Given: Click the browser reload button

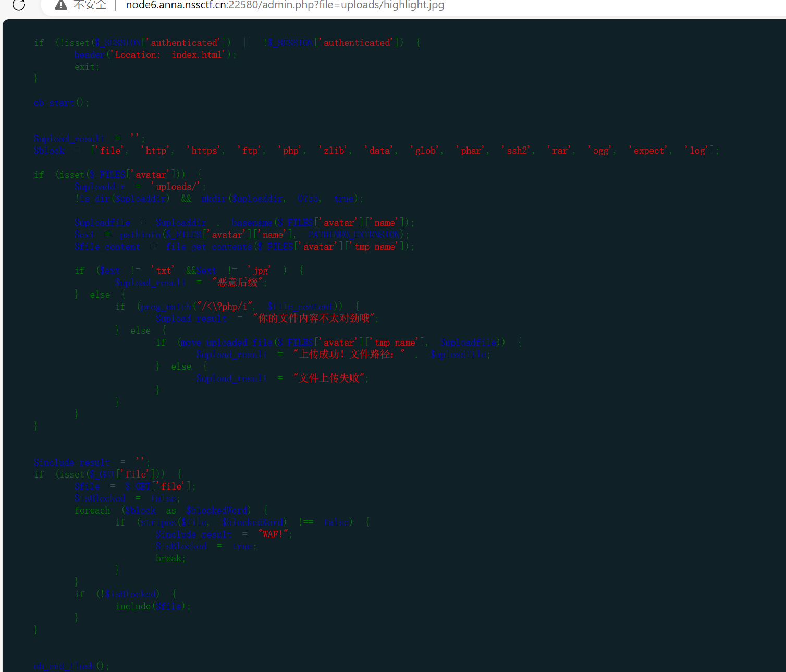Looking at the screenshot, I should coord(19,5).
